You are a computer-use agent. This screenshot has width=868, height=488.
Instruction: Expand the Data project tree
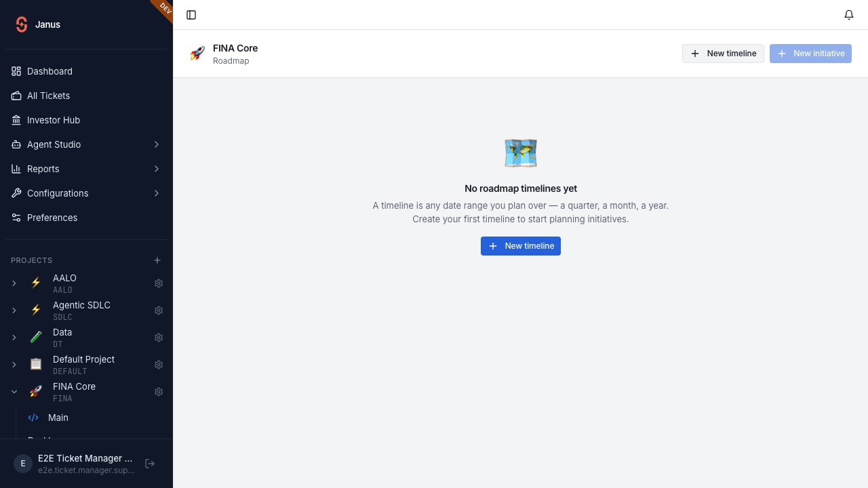(14, 338)
